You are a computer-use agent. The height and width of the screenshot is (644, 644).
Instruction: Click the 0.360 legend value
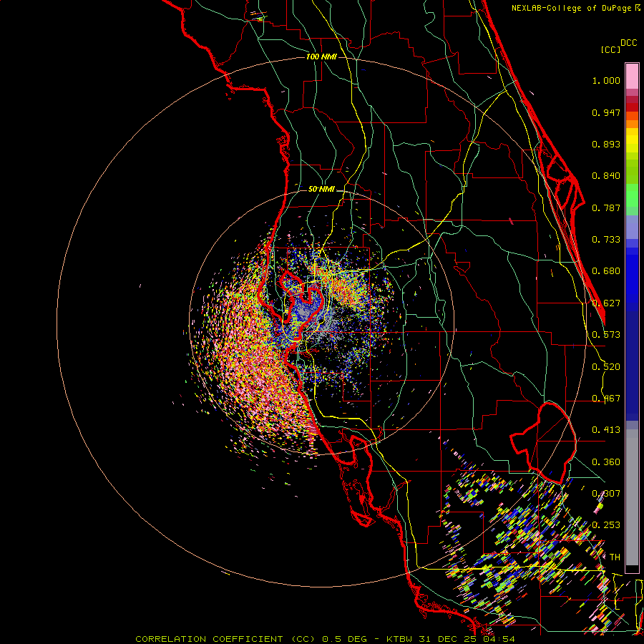(x=606, y=462)
